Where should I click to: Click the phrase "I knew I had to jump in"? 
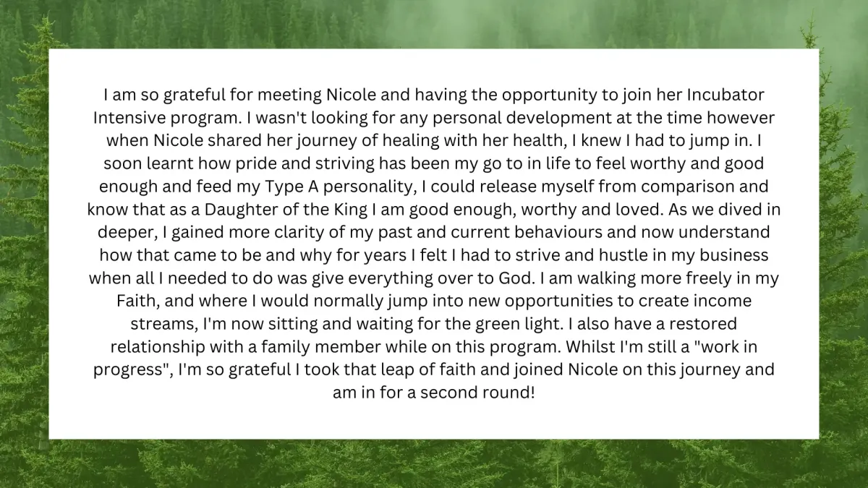[x=680, y=141]
